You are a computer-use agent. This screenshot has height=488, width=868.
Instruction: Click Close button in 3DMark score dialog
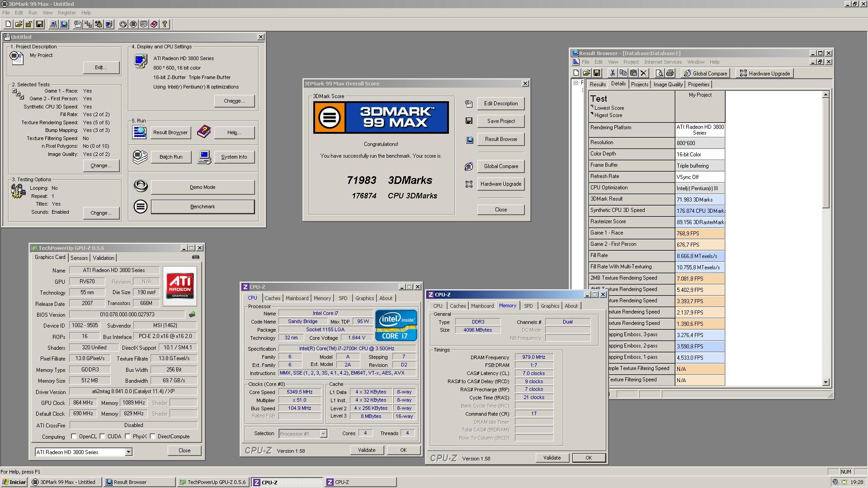tap(501, 210)
